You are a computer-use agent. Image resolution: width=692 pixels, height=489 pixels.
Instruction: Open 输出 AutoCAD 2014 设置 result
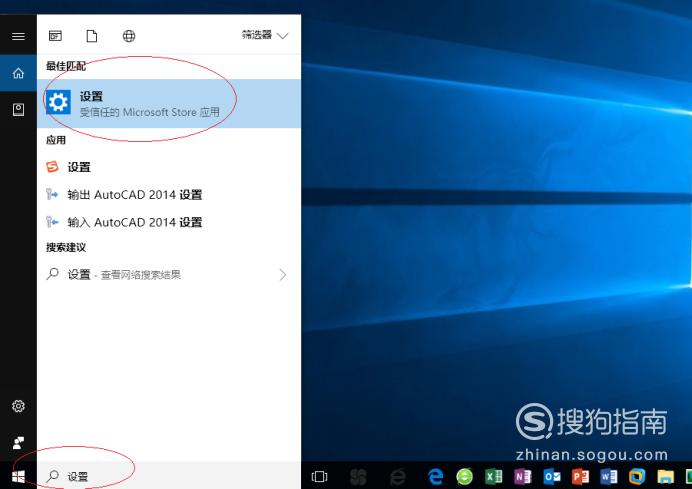[x=169, y=195]
